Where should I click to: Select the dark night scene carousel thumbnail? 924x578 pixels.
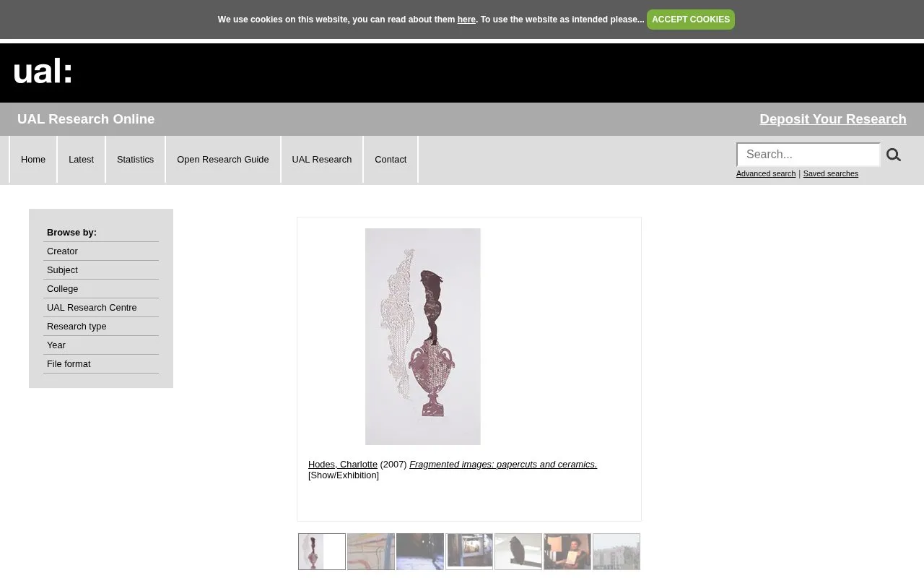coord(420,552)
